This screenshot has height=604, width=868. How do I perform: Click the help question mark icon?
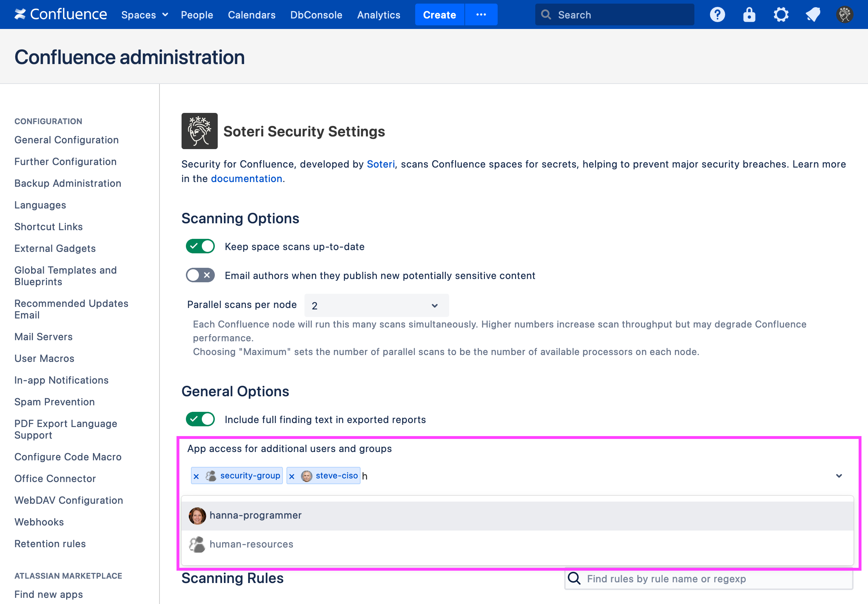717,15
